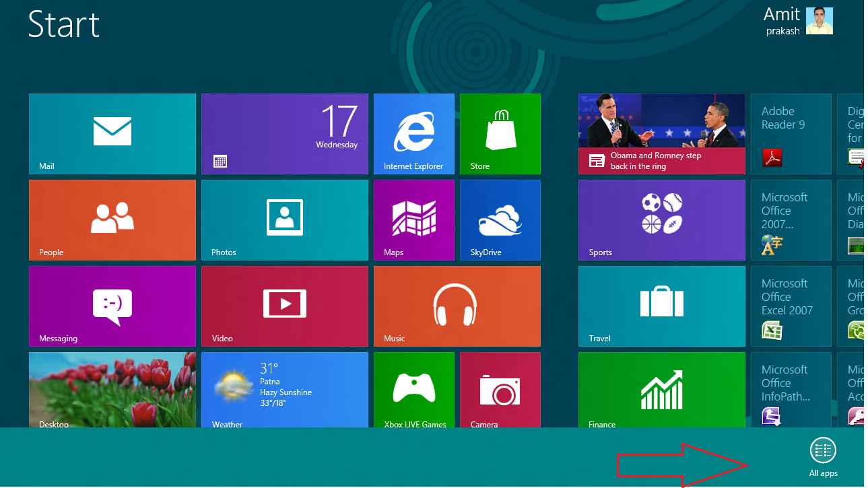Open the Photos tile
This screenshot has width=868, height=488.
(x=285, y=220)
